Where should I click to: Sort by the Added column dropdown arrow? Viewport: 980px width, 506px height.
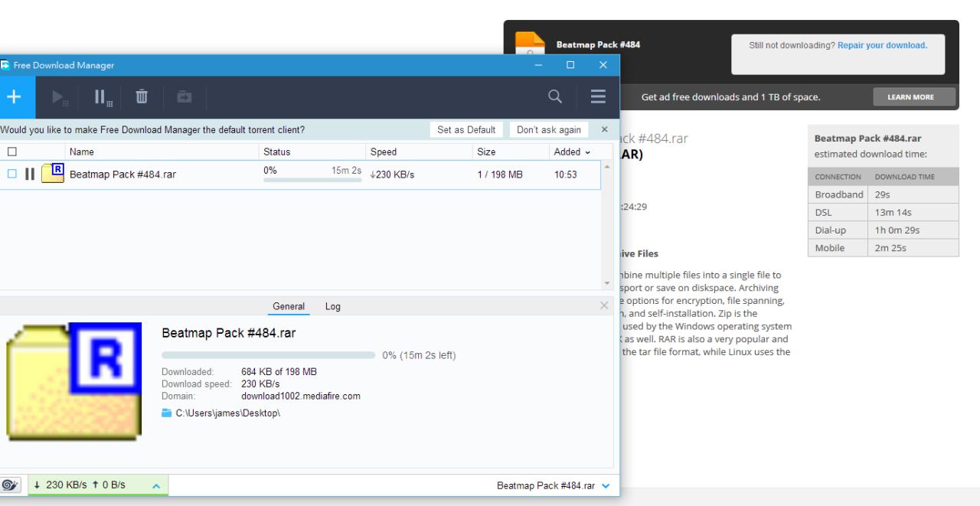(x=588, y=152)
